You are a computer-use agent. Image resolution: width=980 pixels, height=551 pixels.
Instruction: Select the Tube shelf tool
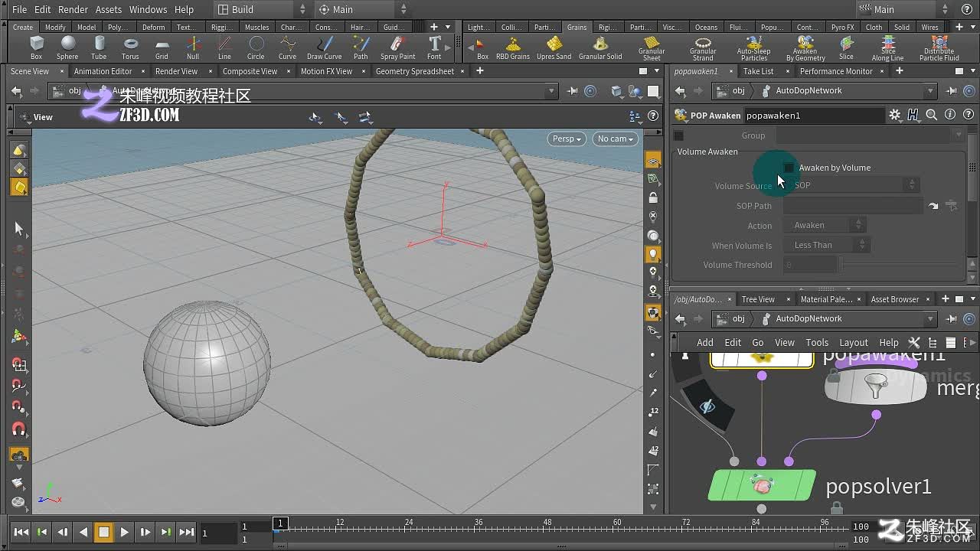(x=99, y=47)
